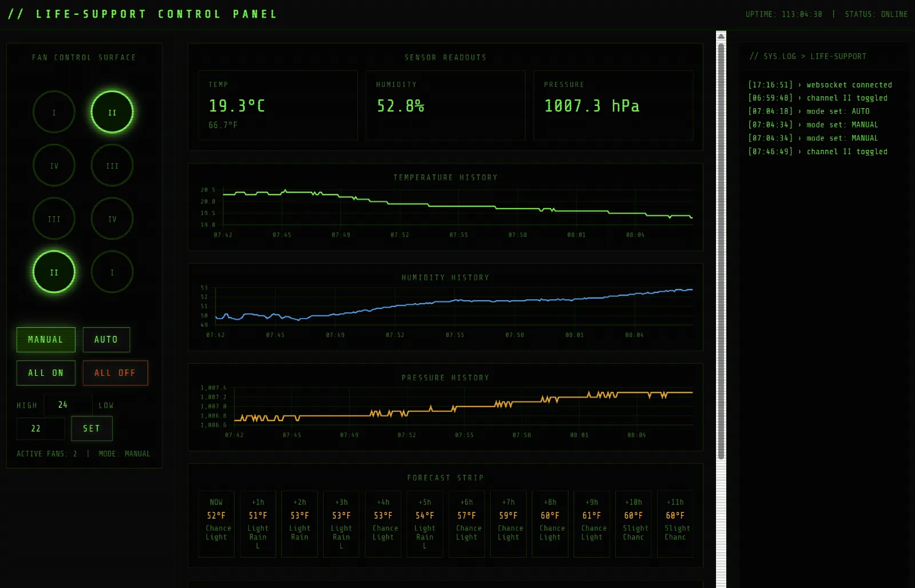Click the STATUS: ONLINE indicator

click(x=876, y=14)
